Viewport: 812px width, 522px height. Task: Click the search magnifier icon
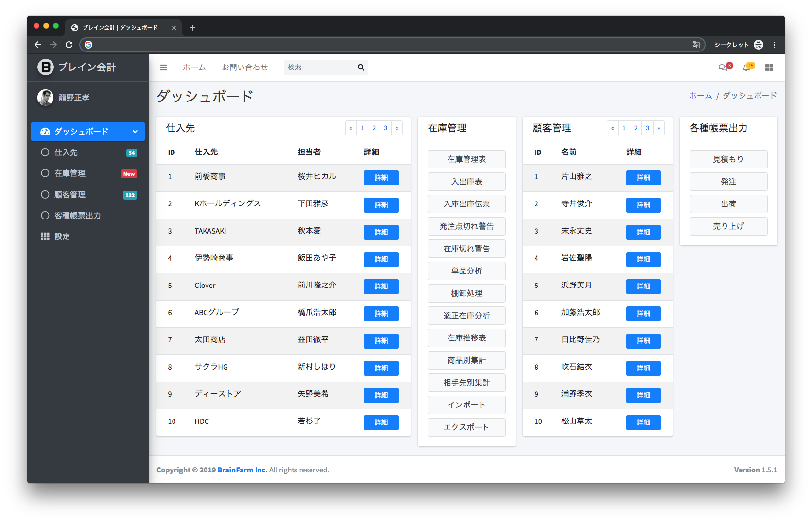[x=361, y=67]
